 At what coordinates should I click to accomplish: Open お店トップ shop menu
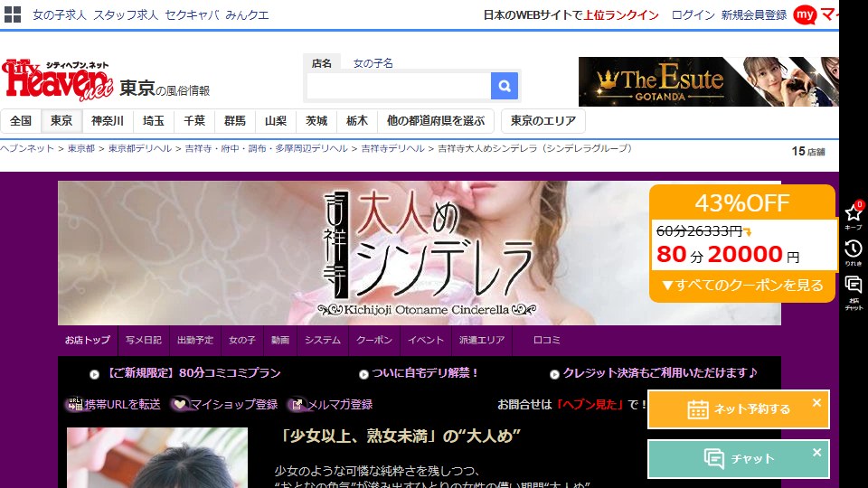(88, 341)
